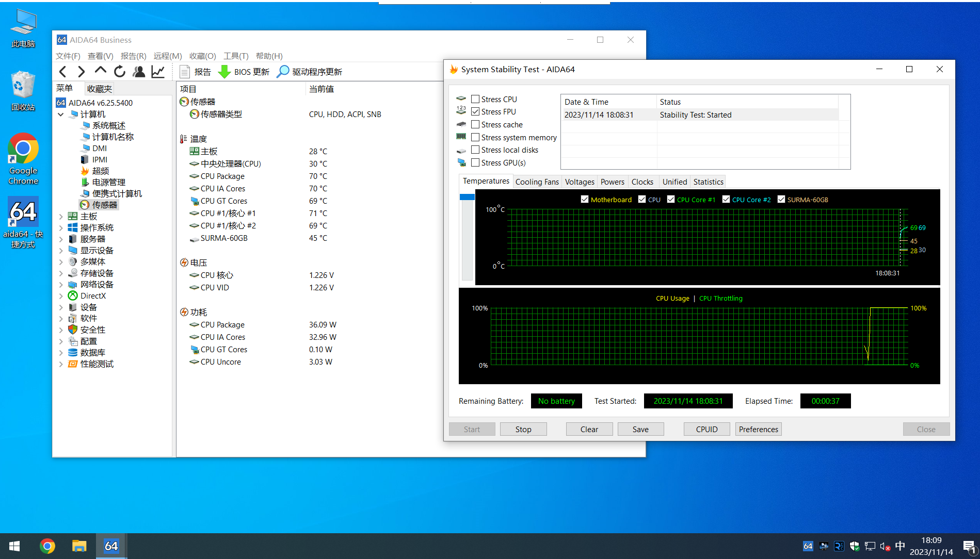Open File Explorer from taskbar

click(x=79, y=546)
